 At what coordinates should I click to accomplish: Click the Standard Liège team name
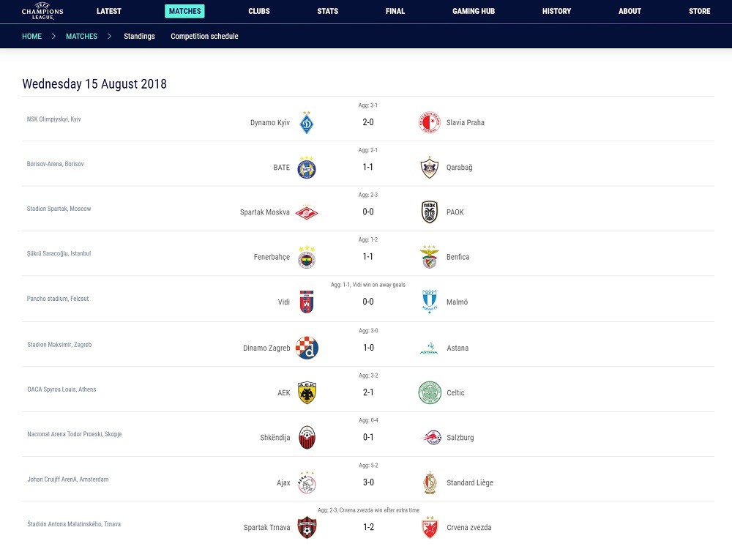[x=470, y=482]
